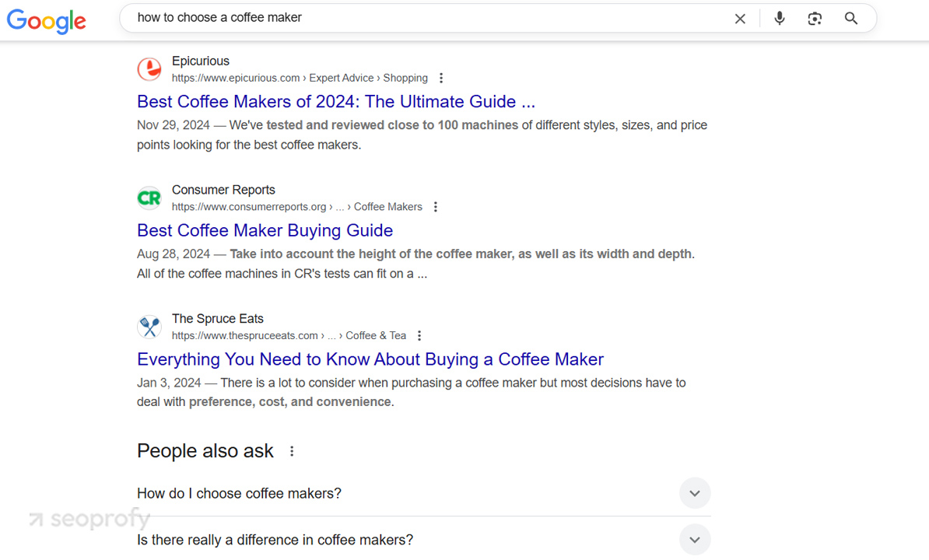This screenshot has width=929, height=560.
Task: Click The Spruce Eats favicon
Action: click(149, 327)
